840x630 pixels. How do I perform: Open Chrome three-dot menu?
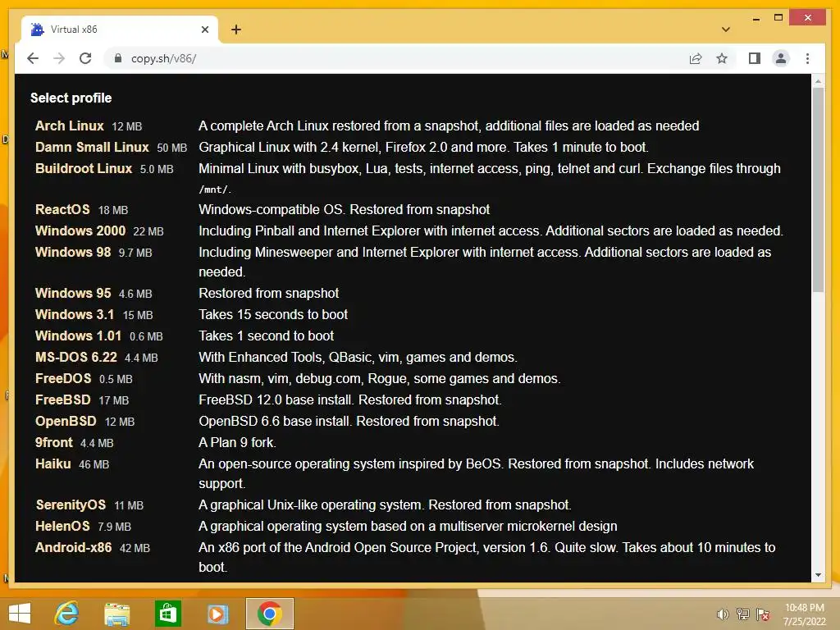[x=807, y=58]
